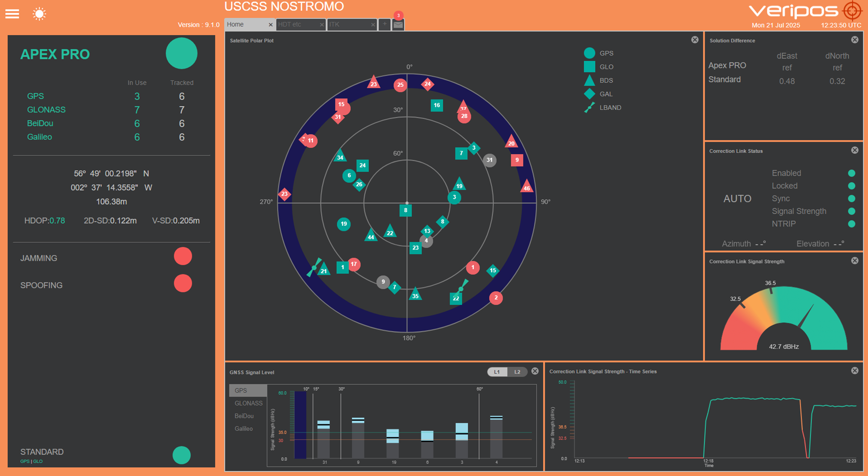Click the STANDARD green status indicator
The height and width of the screenshot is (476, 868).
[182, 455]
